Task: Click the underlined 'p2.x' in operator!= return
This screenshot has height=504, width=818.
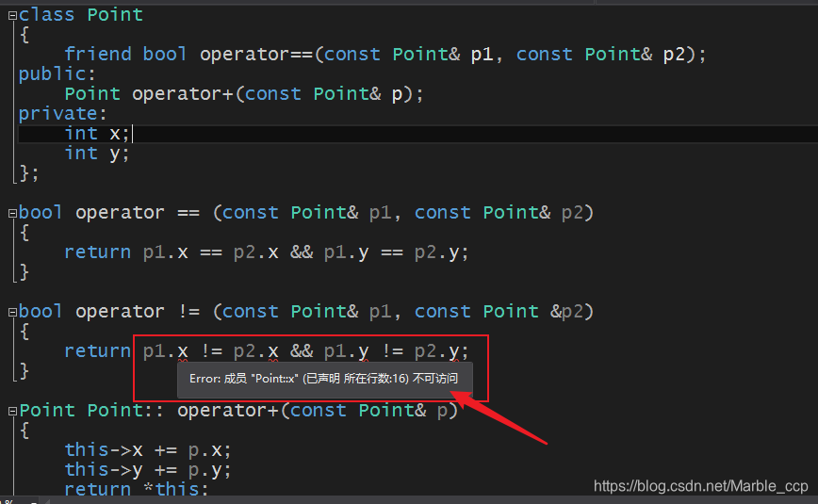Action: pyautogui.click(x=255, y=351)
